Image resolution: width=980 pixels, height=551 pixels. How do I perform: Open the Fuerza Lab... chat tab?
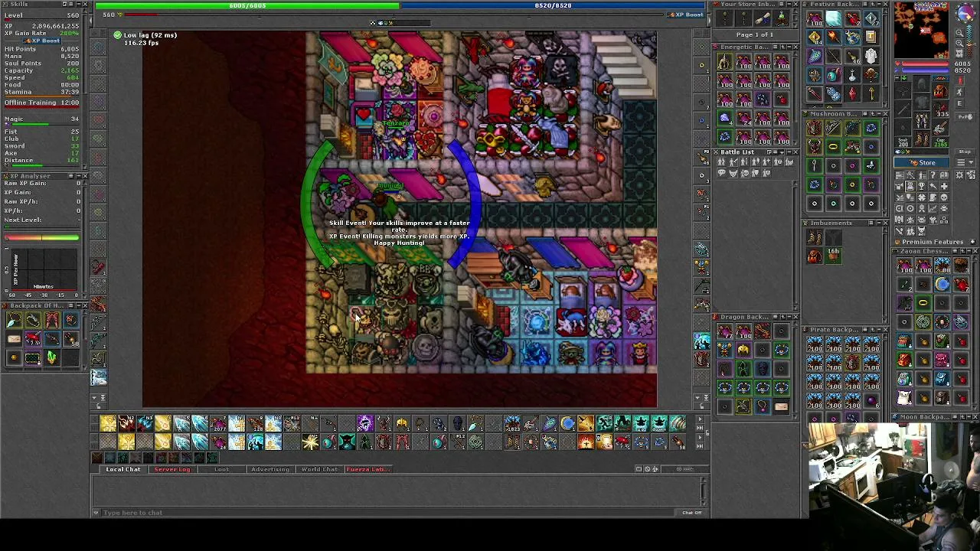[x=368, y=469]
